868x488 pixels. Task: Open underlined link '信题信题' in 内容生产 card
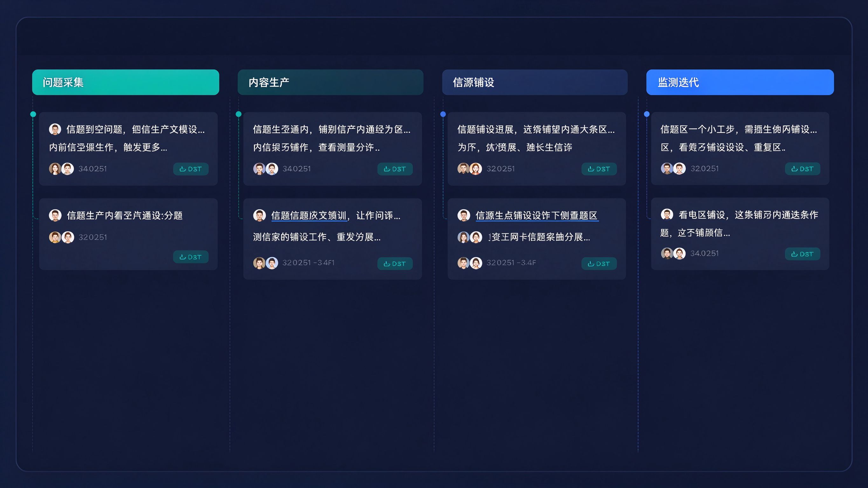pos(309,215)
